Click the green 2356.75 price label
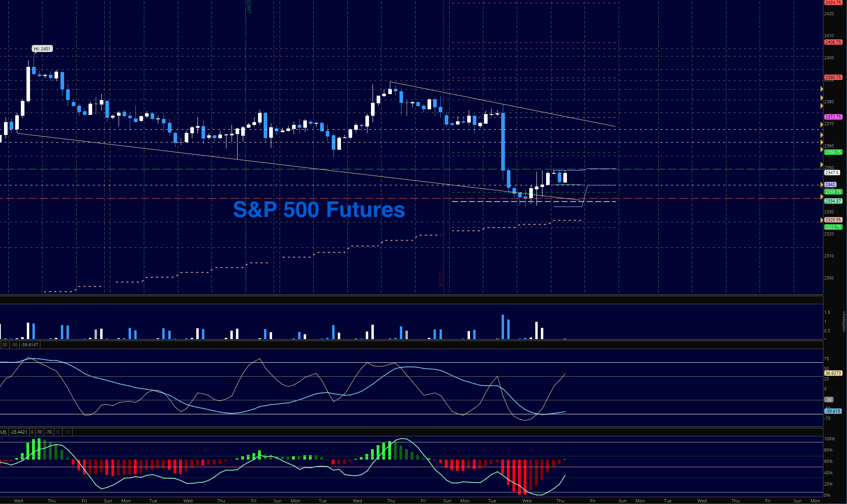The width and height of the screenshot is (847, 504). pyautogui.click(x=833, y=152)
